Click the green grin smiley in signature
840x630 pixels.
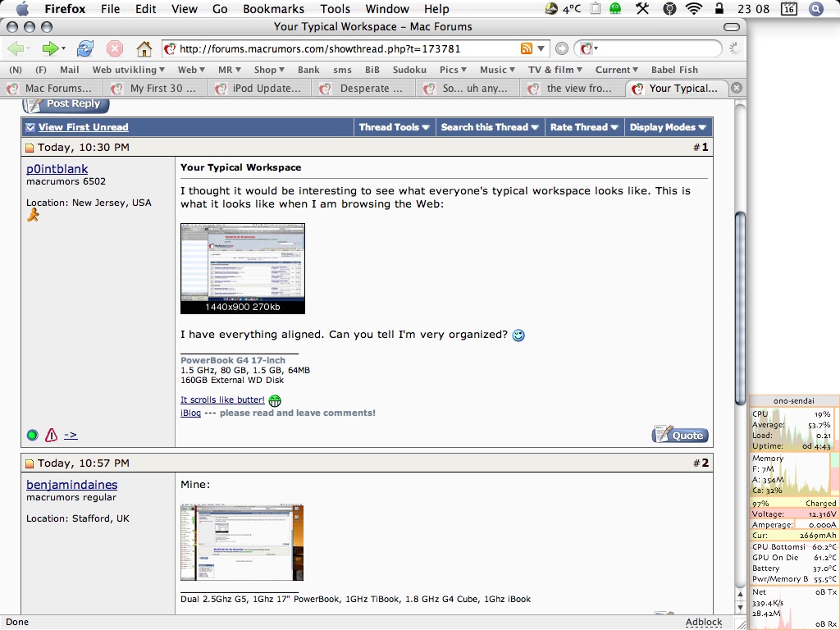[x=275, y=400]
